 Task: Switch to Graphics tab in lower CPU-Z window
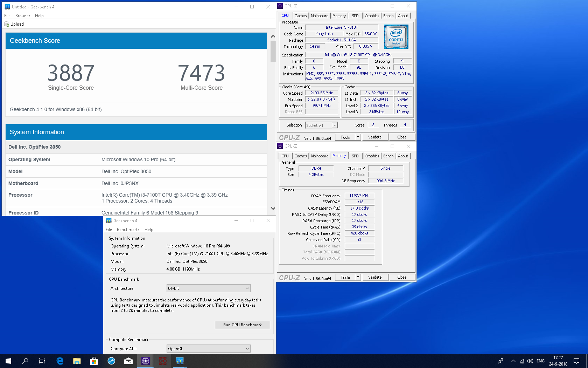click(x=372, y=156)
